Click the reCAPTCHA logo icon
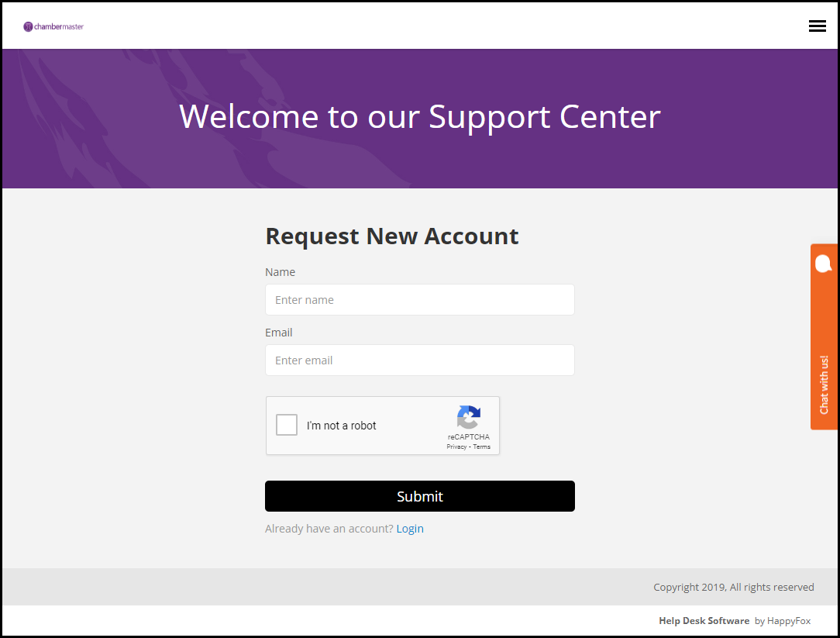The image size is (840, 638). pyautogui.click(x=468, y=417)
